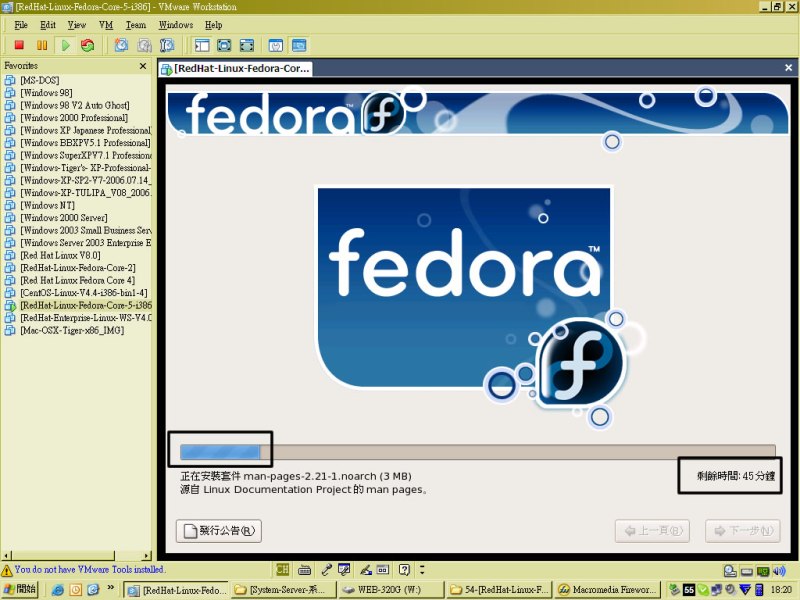
Task: Click the IME bar microphone icon
Action: tap(326, 569)
